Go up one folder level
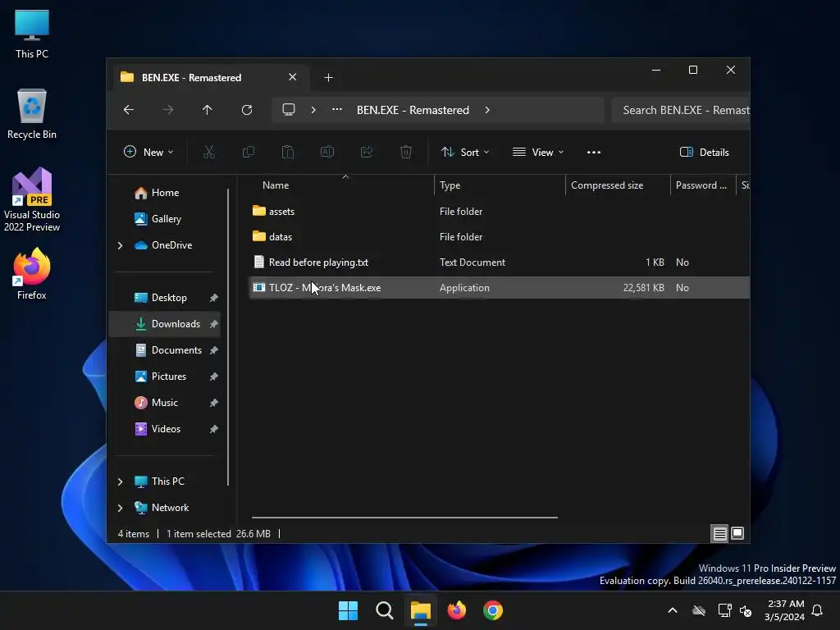This screenshot has width=840, height=630. tap(208, 110)
